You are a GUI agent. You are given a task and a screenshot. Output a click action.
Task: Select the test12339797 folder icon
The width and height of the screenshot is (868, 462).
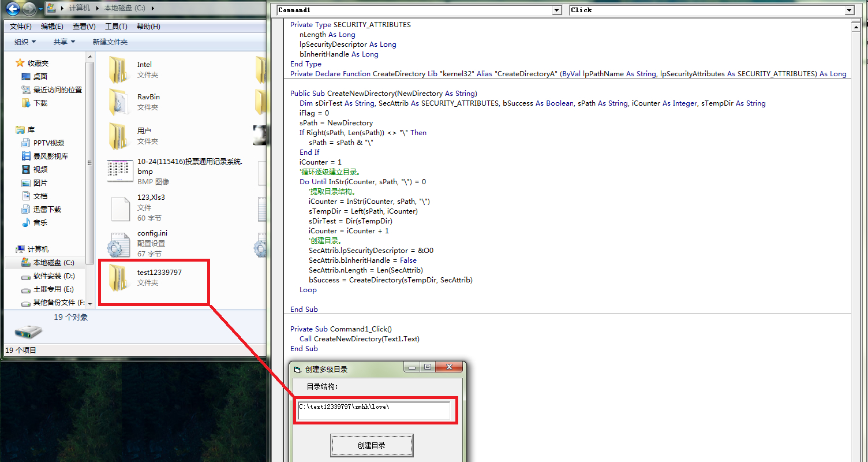click(118, 278)
